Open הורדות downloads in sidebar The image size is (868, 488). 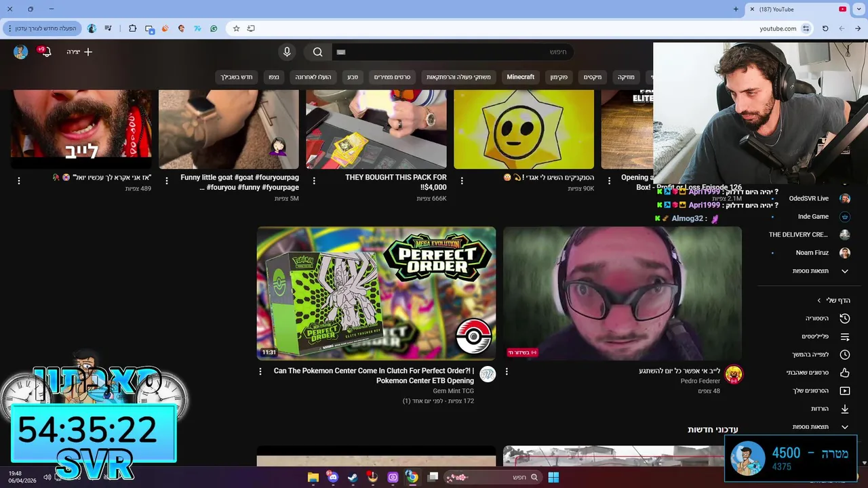(830, 409)
